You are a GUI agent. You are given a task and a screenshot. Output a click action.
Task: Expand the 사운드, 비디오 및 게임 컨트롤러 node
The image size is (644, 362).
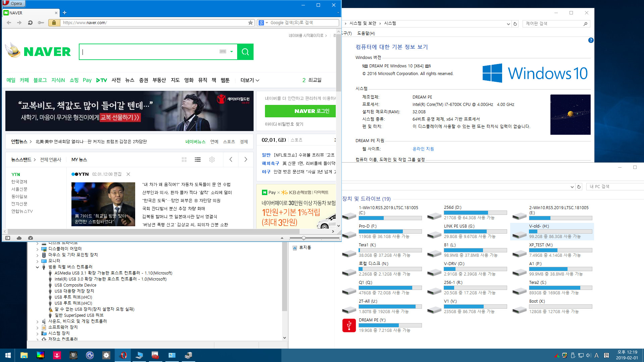(x=37, y=321)
